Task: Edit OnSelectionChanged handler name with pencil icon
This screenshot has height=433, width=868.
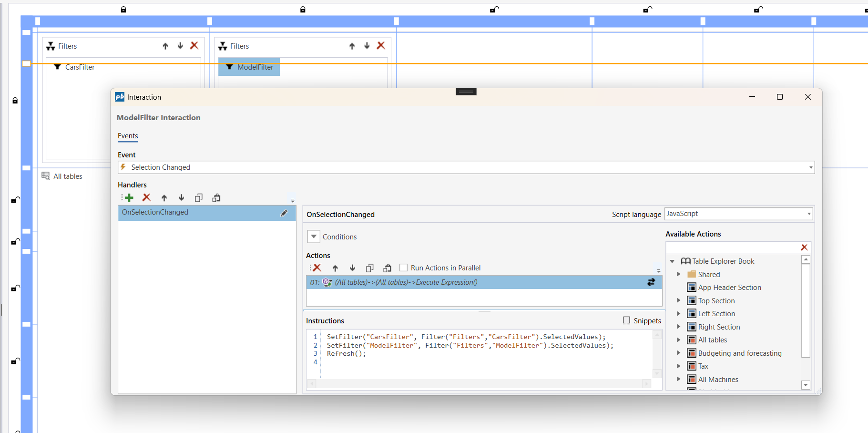Action: 284,213
